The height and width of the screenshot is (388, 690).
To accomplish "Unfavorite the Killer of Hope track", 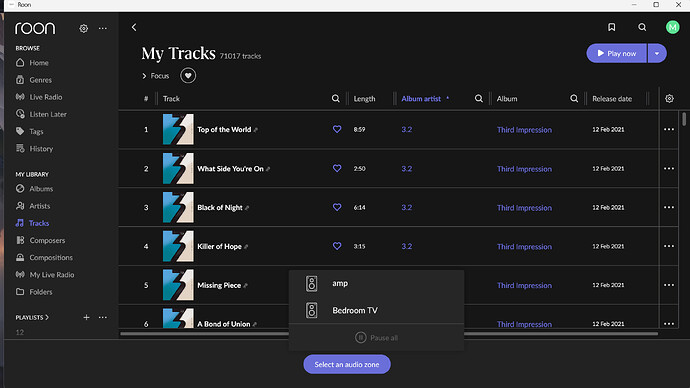I will [x=337, y=246].
